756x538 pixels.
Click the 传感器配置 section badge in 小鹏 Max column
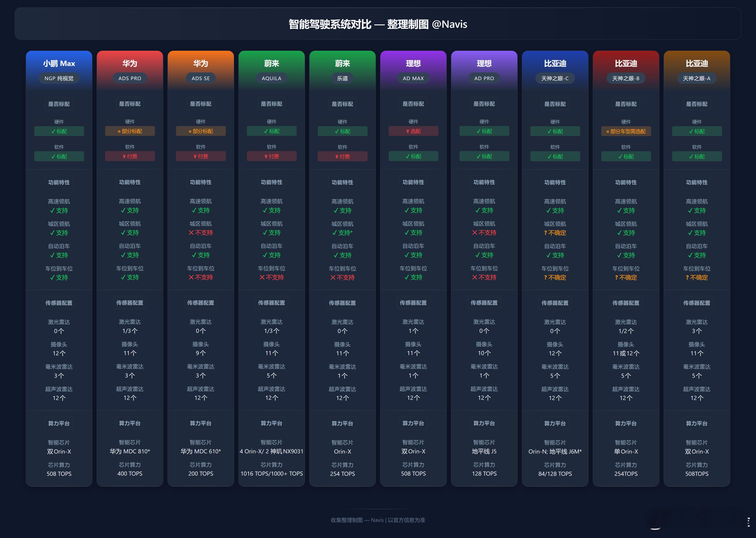(59, 303)
